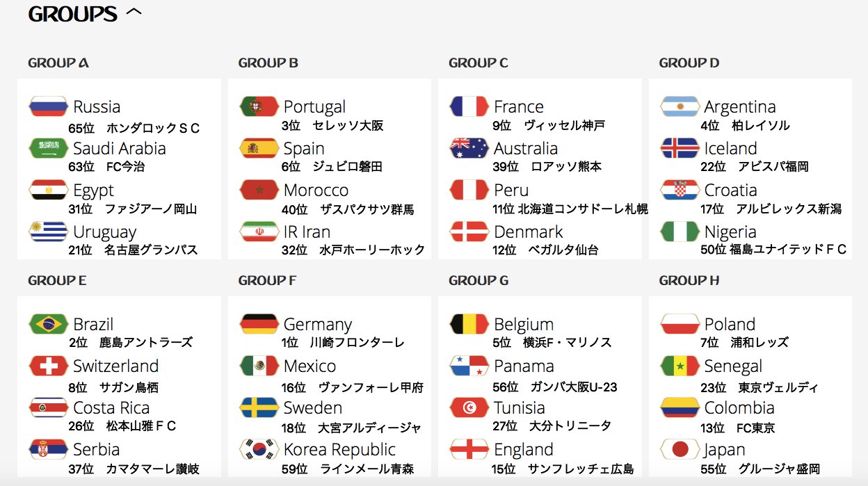Image resolution: width=868 pixels, height=486 pixels.
Task: Select the Uruguay team name
Action: [105, 232]
